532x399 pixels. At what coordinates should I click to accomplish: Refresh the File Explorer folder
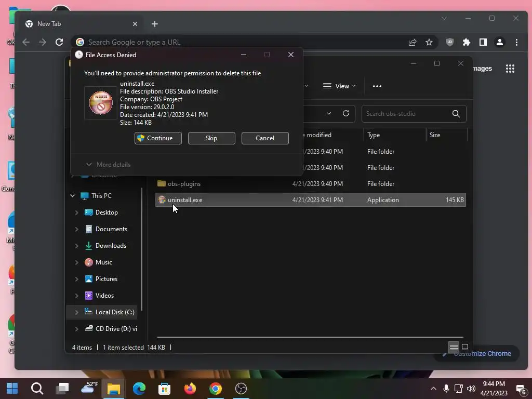[345, 113]
